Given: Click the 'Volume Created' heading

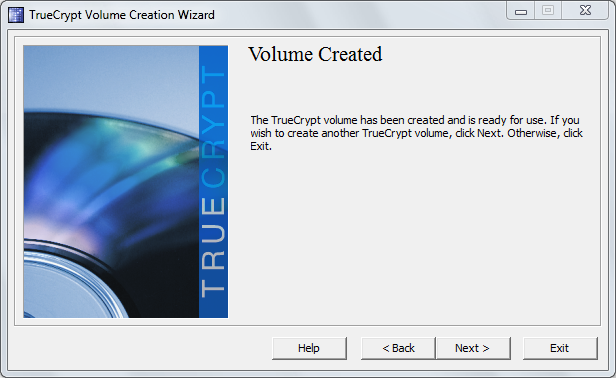Looking at the screenshot, I should coord(315,54).
